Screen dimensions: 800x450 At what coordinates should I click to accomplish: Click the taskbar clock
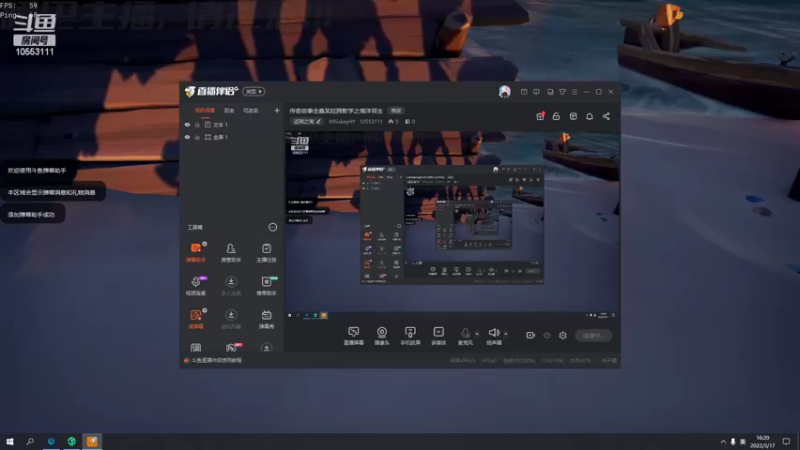click(x=762, y=441)
